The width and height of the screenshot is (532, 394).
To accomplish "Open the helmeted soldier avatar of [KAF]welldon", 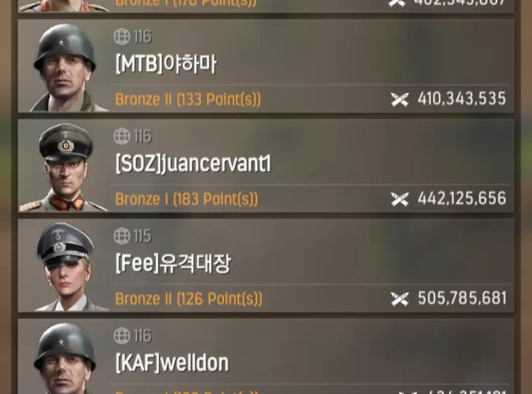I will click(65, 358).
